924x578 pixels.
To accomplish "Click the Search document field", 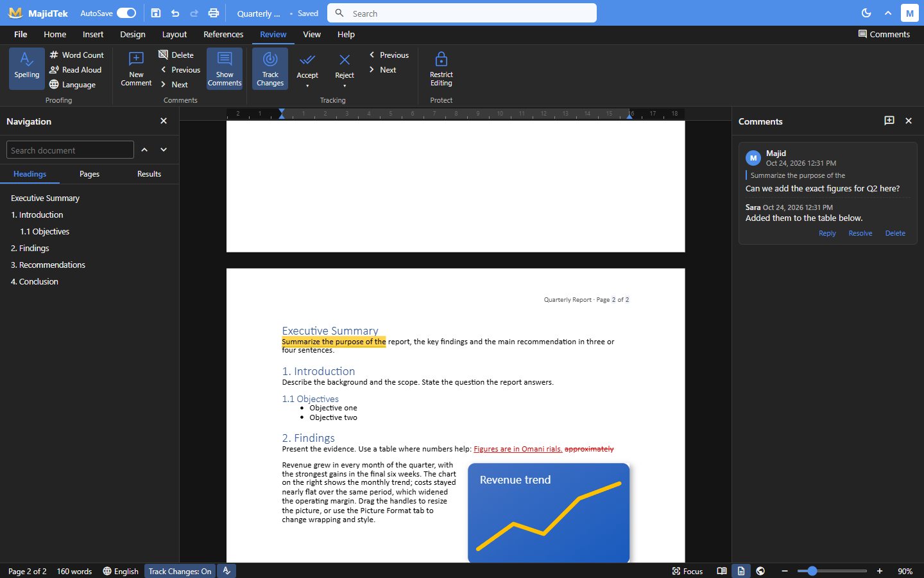I will point(70,150).
